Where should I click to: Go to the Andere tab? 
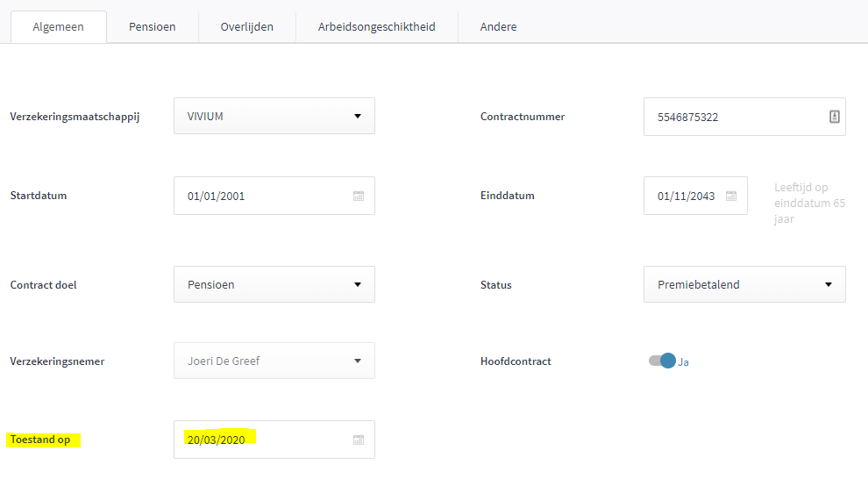[498, 27]
